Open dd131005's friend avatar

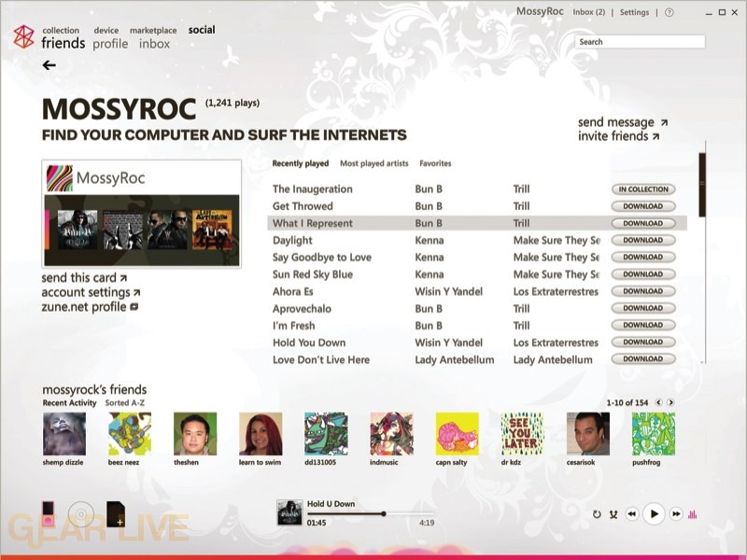point(326,434)
